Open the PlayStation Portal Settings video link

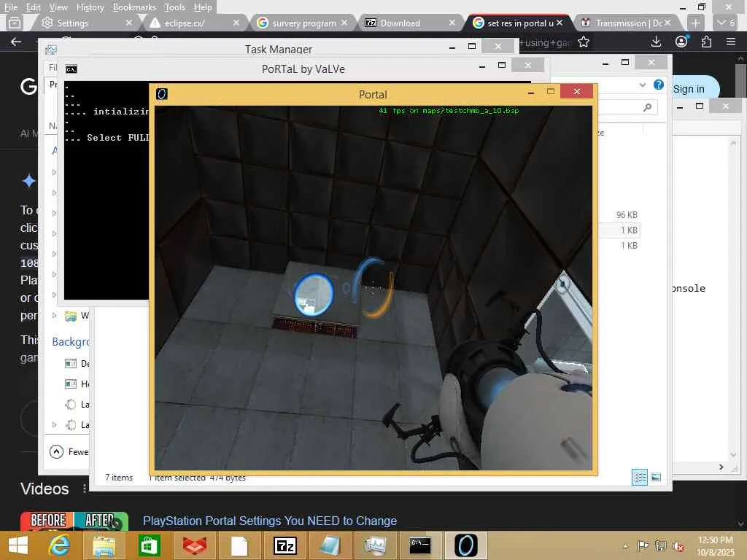[x=270, y=521]
